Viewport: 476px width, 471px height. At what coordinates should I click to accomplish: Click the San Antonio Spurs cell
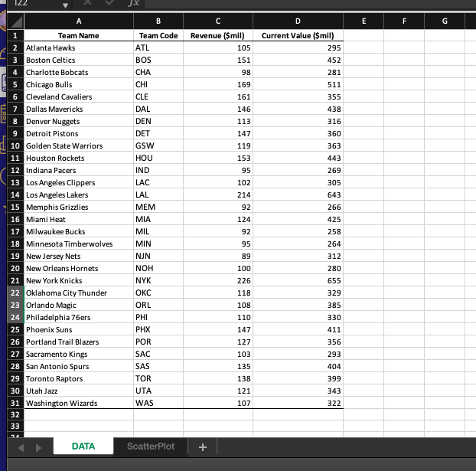click(x=79, y=367)
